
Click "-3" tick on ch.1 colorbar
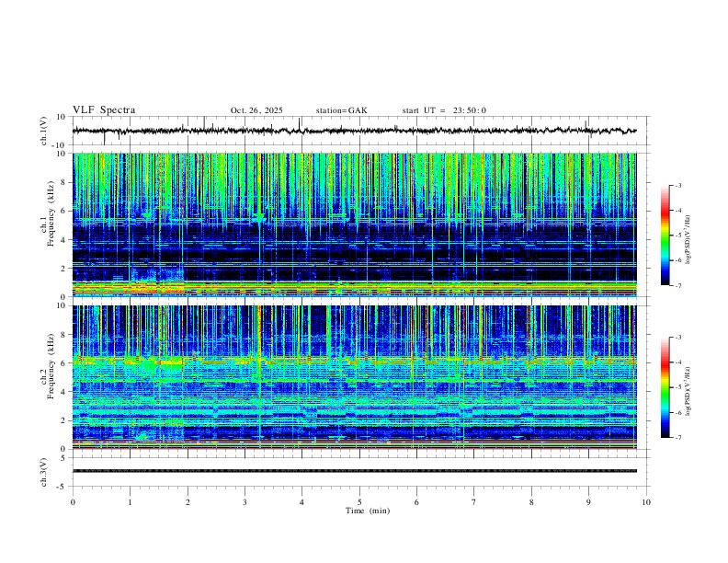coord(677,185)
